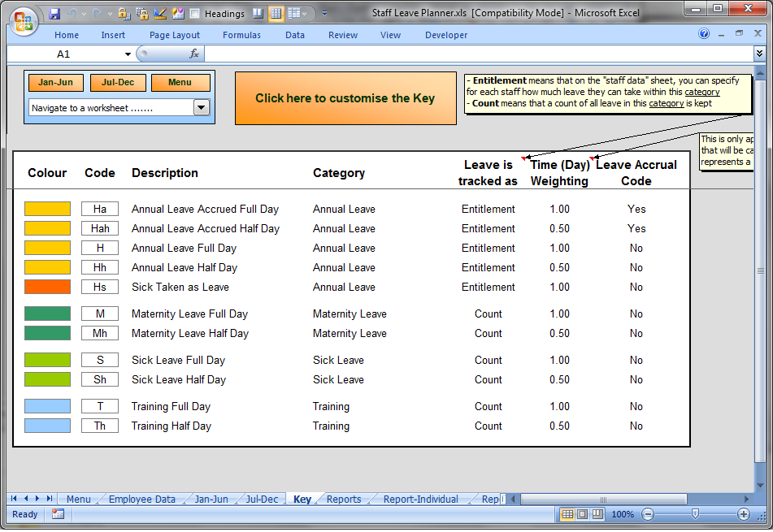Click the Save icon in quick access toolbar
This screenshot has height=532, width=773.
click(54, 13)
